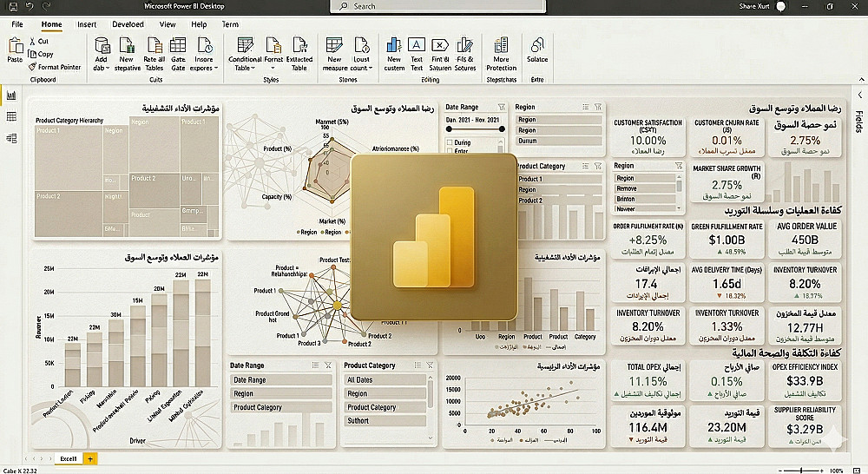This screenshot has height=474, width=868.
Task: Click the Search box in title bar
Action: click(x=437, y=6)
